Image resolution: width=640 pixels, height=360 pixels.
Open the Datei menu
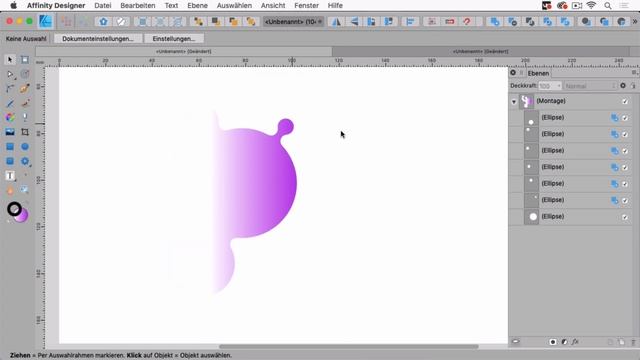click(102, 5)
